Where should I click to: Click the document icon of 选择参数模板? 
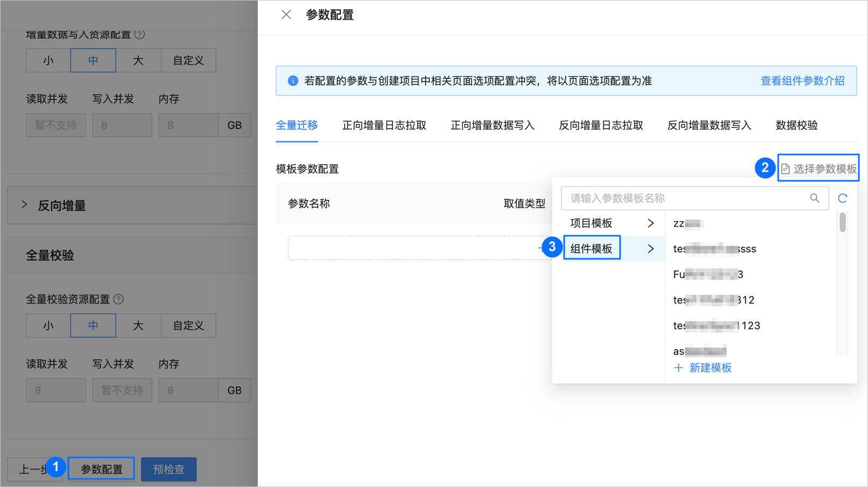[786, 169]
